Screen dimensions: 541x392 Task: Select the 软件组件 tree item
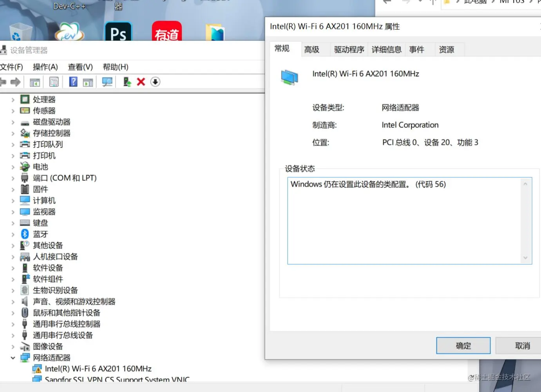pos(48,279)
